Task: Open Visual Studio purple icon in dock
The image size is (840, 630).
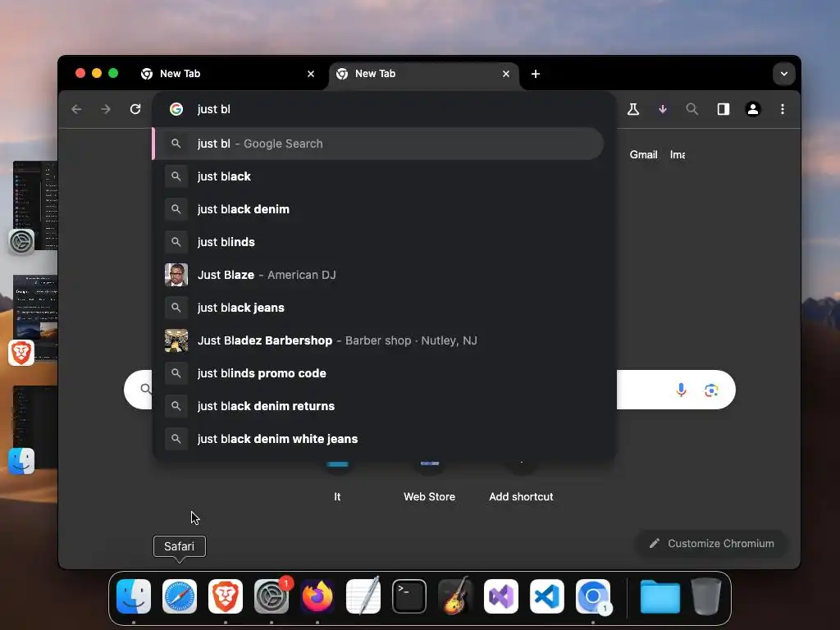Action: 501,596
